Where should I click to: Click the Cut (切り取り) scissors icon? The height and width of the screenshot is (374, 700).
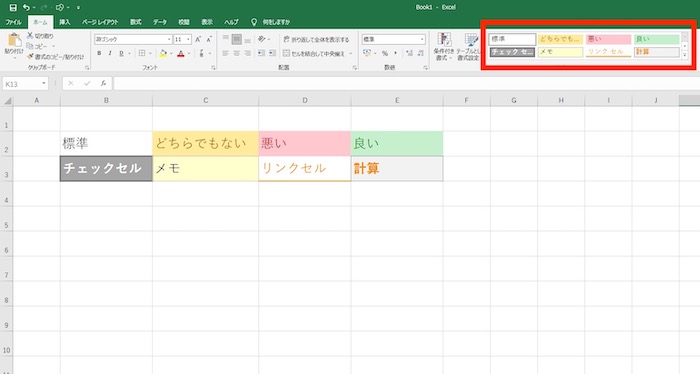coord(30,35)
